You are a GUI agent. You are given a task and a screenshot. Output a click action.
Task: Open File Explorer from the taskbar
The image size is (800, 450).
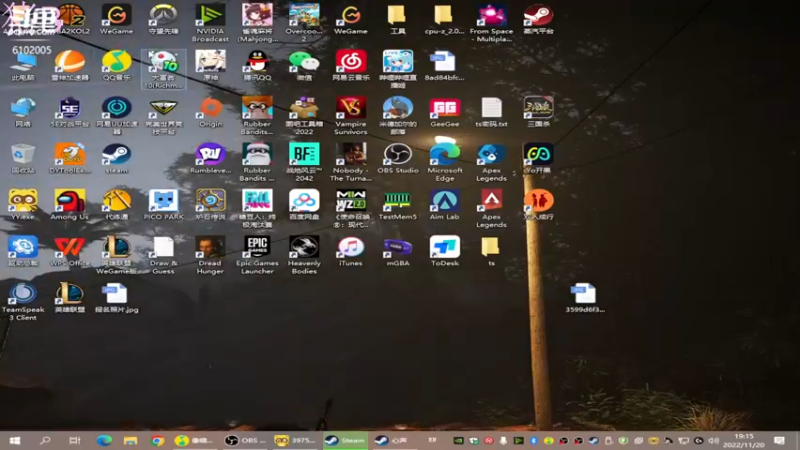point(130,440)
